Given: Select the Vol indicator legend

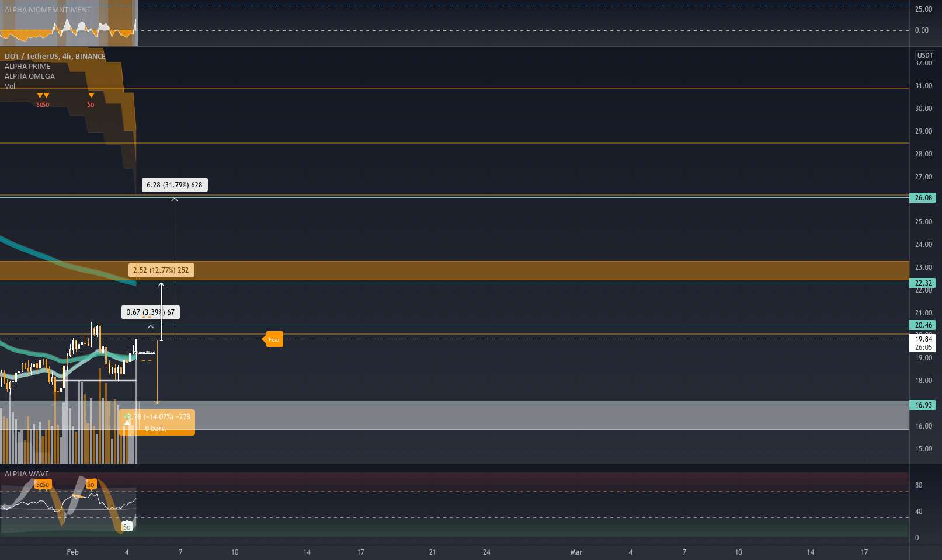Looking at the screenshot, I should 10,86.
